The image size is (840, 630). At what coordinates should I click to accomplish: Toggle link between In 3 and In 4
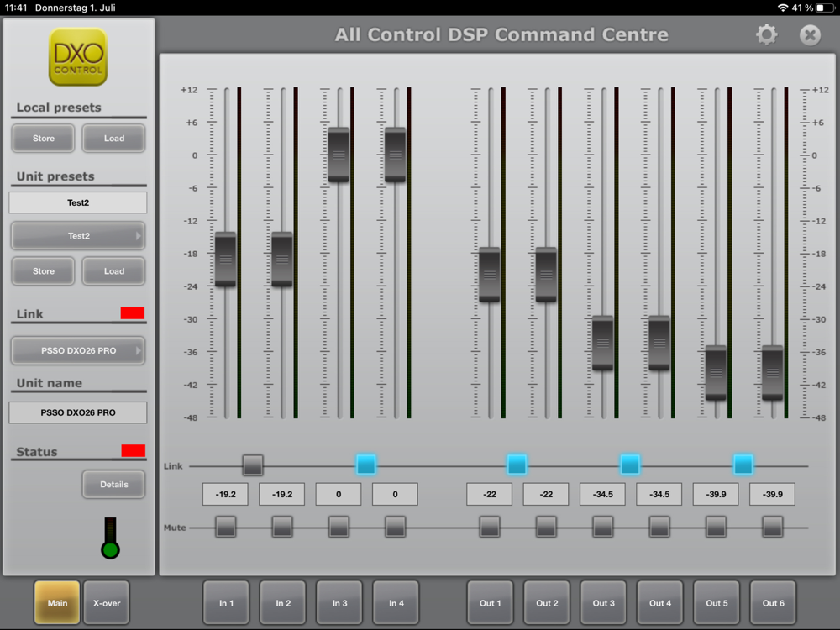click(x=366, y=465)
